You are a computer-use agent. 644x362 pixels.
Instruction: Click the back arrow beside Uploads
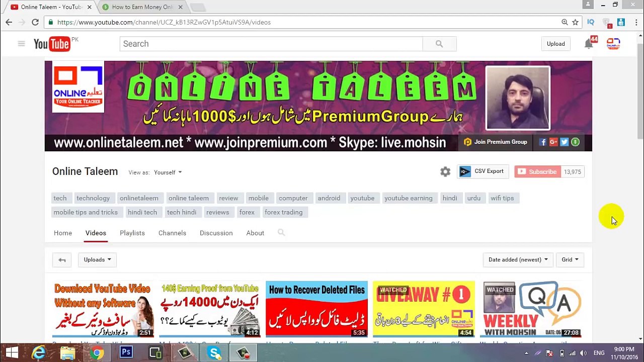[x=62, y=260]
